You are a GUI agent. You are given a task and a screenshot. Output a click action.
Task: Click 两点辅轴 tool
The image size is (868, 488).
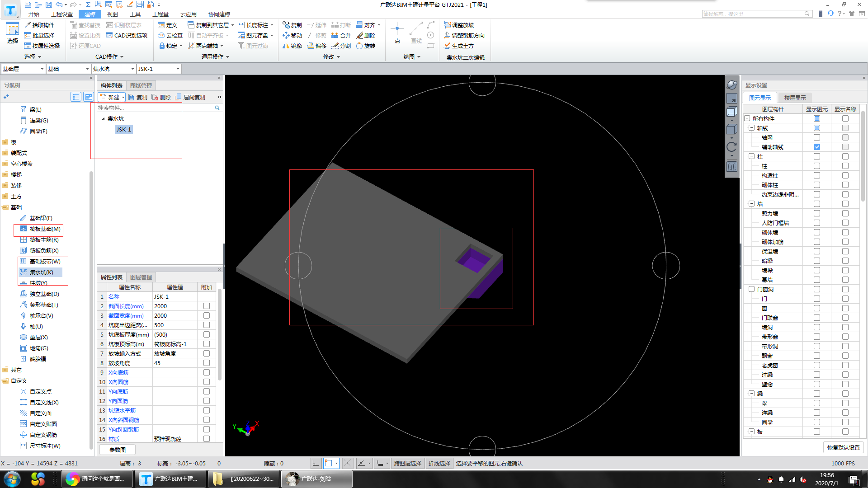coord(205,46)
